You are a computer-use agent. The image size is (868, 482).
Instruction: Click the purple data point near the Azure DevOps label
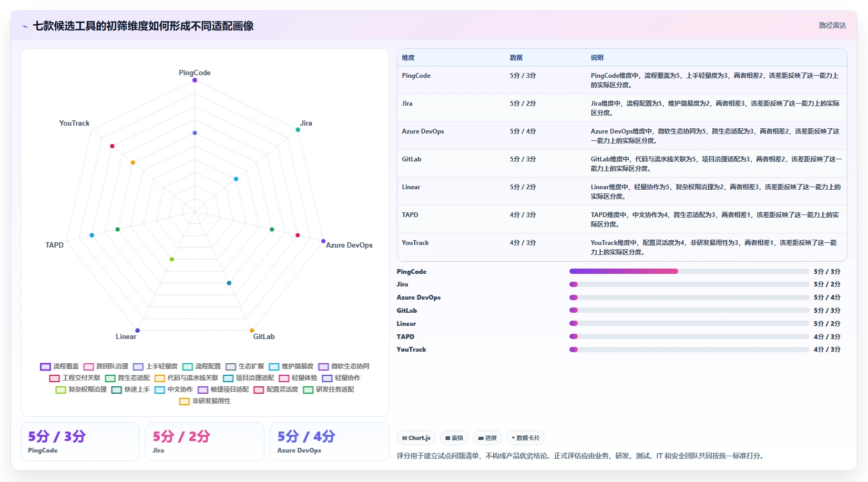(x=323, y=241)
